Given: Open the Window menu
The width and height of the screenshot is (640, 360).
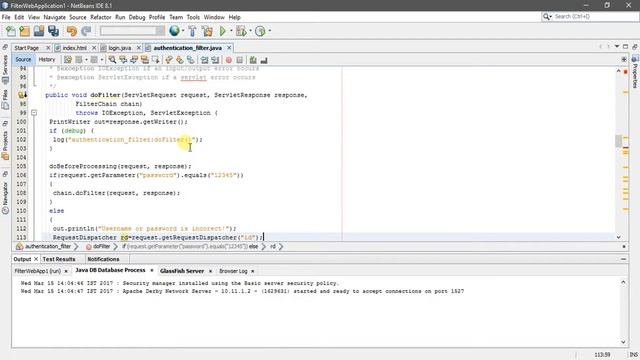Looking at the screenshot, I should 214,17.
